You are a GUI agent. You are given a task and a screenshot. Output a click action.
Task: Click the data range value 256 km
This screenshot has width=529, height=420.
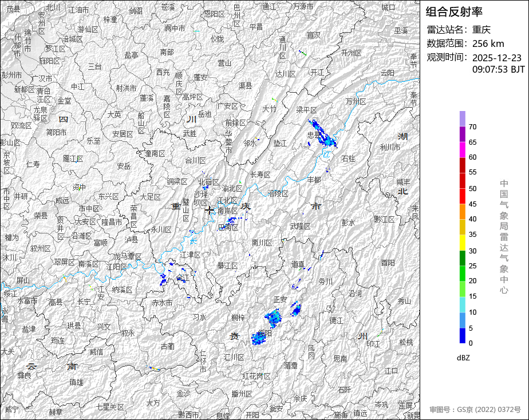click(x=488, y=43)
